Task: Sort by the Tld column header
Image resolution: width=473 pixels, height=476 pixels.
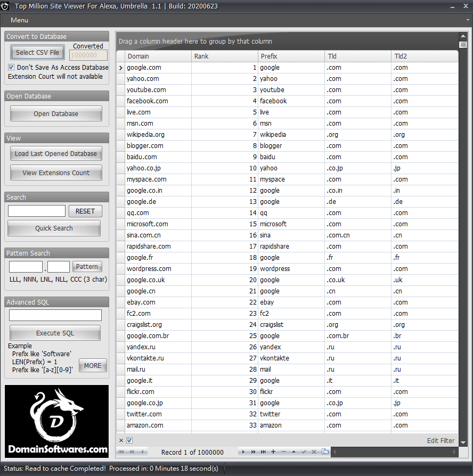Action: [x=358, y=56]
